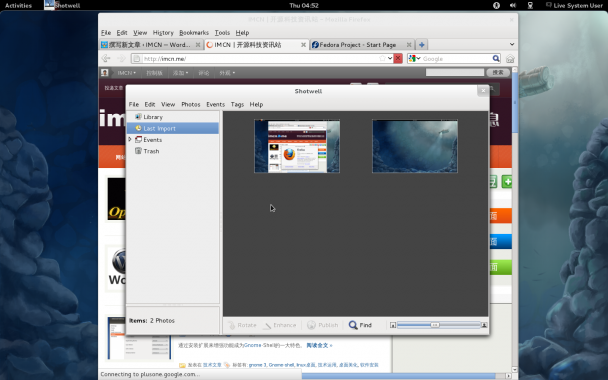Click the Google search input field
This screenshot has height=380, width=608.
(456, 59)
